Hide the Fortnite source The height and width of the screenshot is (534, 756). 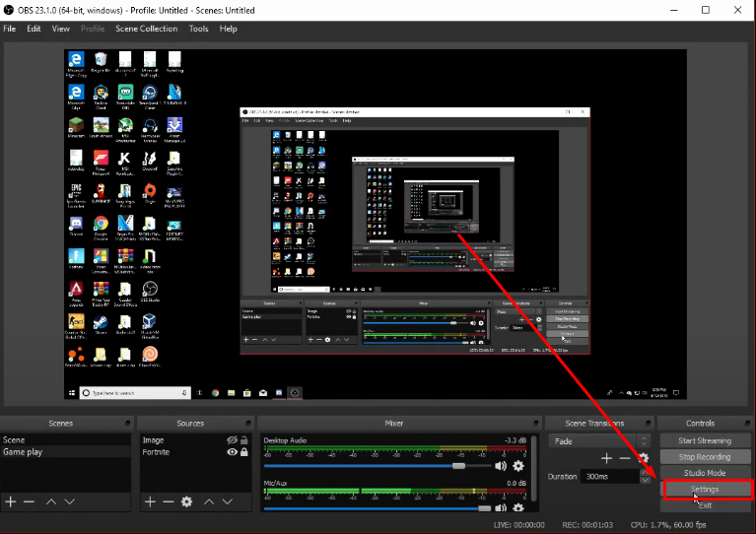click(232, 452)
